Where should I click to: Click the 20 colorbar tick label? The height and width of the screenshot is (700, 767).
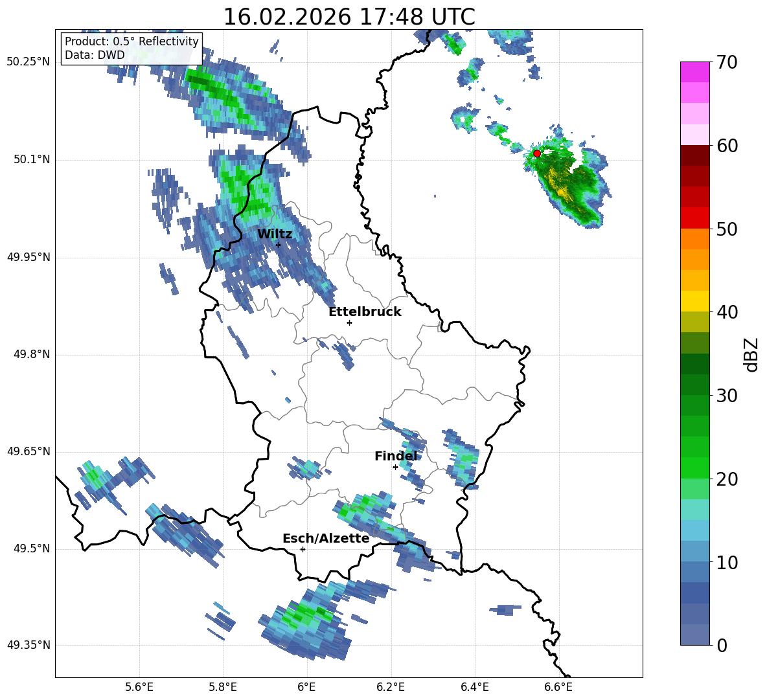pyautogui.click(x=727, y=479)
